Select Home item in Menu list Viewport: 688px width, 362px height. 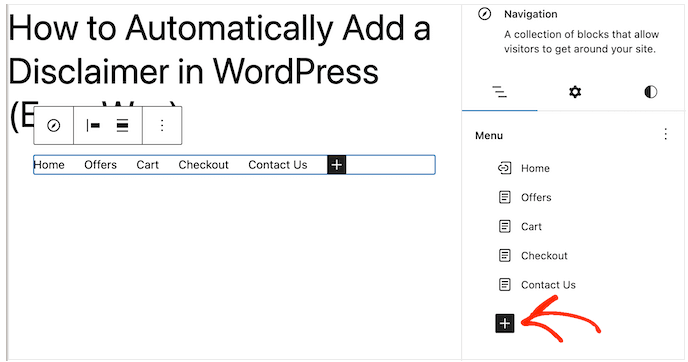pyautogui.click(x=535, y=168)
